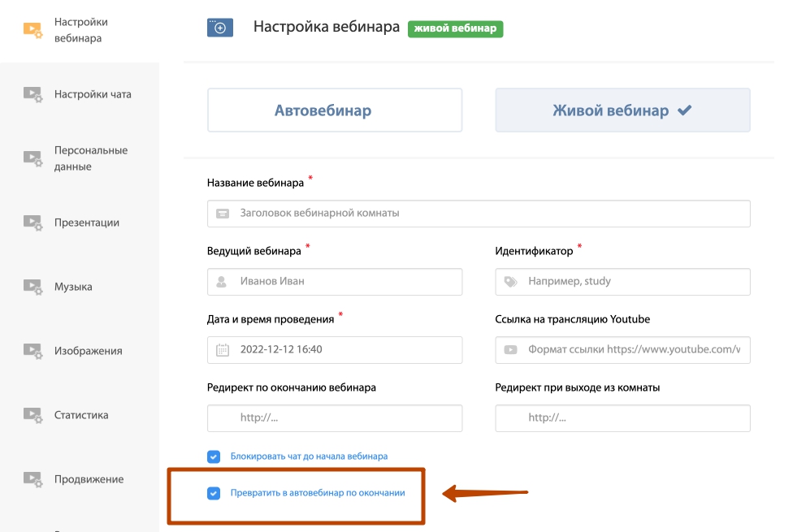Select the Живой вебинар mode
The height and width of the screenshot is (532, 793).
point(622,110)
